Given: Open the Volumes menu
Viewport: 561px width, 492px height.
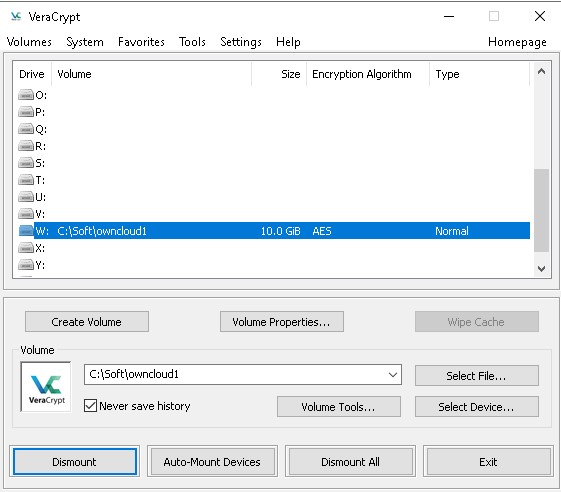Looking at the screenshot, I should pyautogui.click(x=29, y=42).
